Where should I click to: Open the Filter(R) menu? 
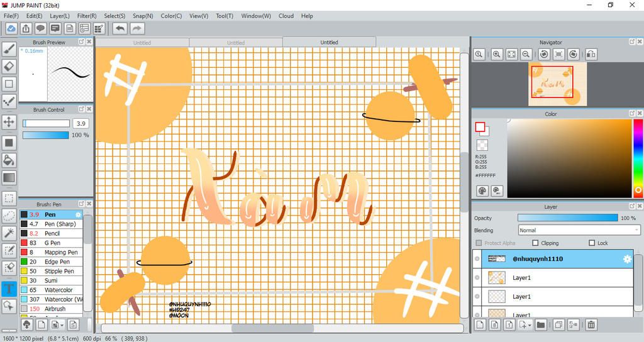(x=87, y=16)
